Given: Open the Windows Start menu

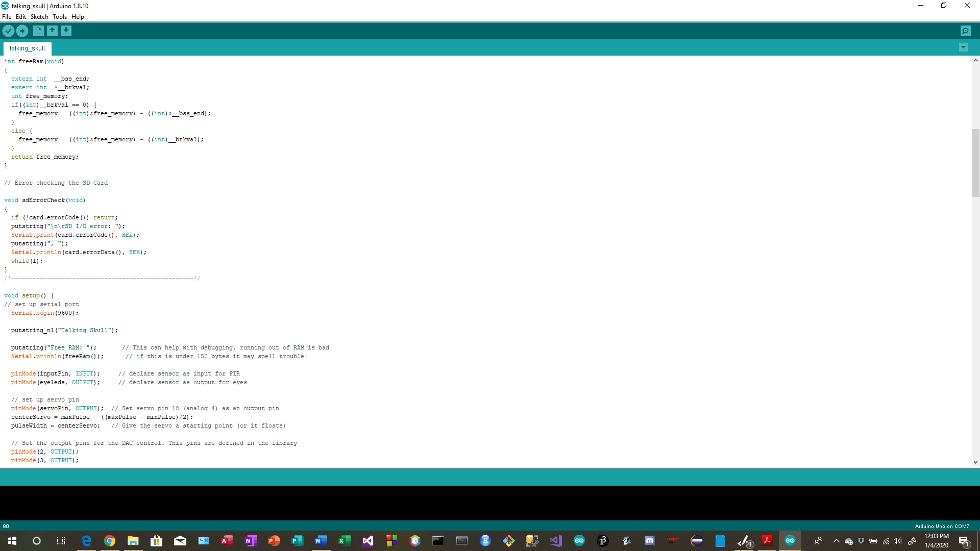Looking at the screenshot, I should tap(12, 541).
